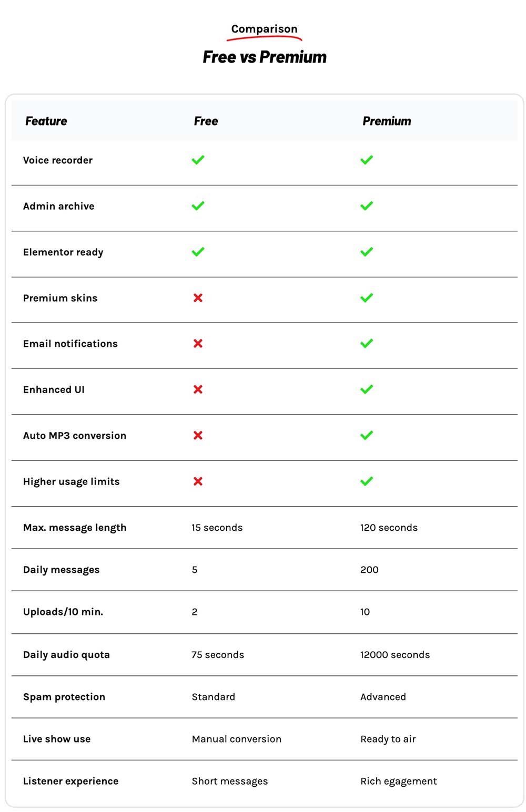Click the red X for Auto MP3 conversion
This screenshot has width=526, height=812.
pos(198,436)
